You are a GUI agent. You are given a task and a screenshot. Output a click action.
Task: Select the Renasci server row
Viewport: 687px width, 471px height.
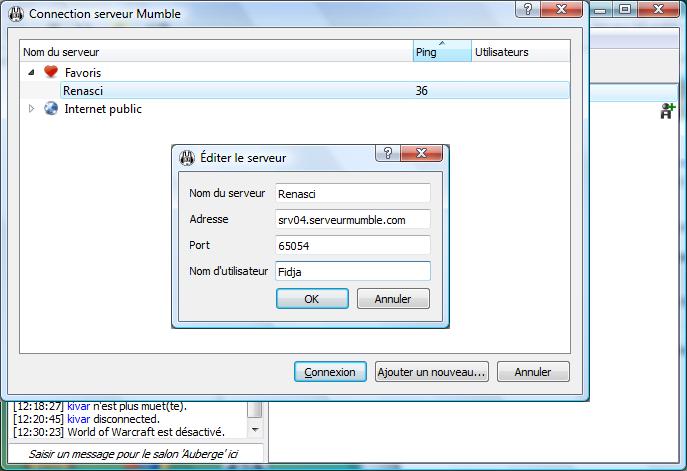tap(315, 90)
